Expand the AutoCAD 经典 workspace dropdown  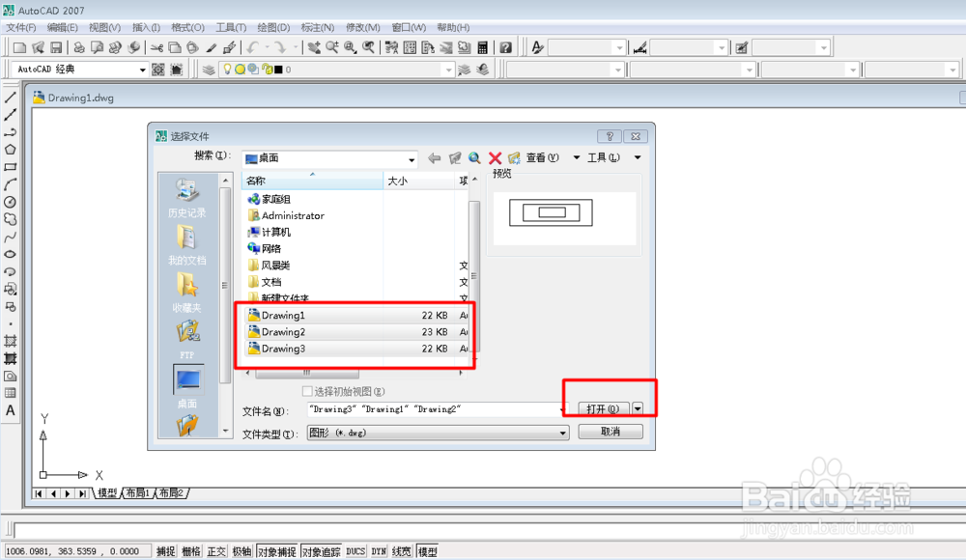point(142,70)
